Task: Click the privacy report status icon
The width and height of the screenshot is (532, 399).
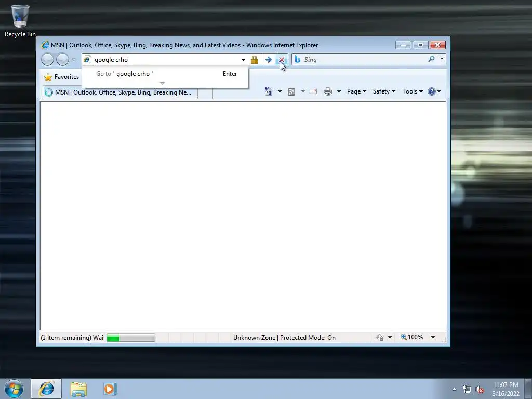Action: tap(380, 337)
